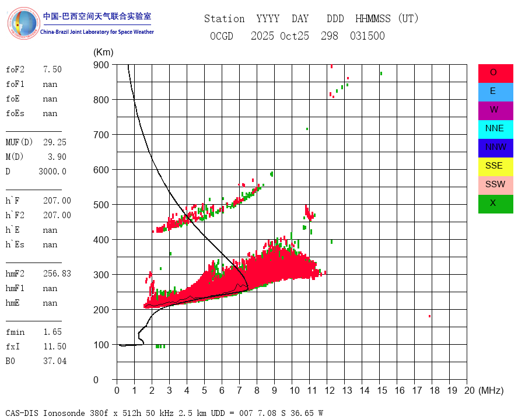
Task: Click the China-Brazil Joint Laboratory globe logo
Action: click(x=24, y=23)
